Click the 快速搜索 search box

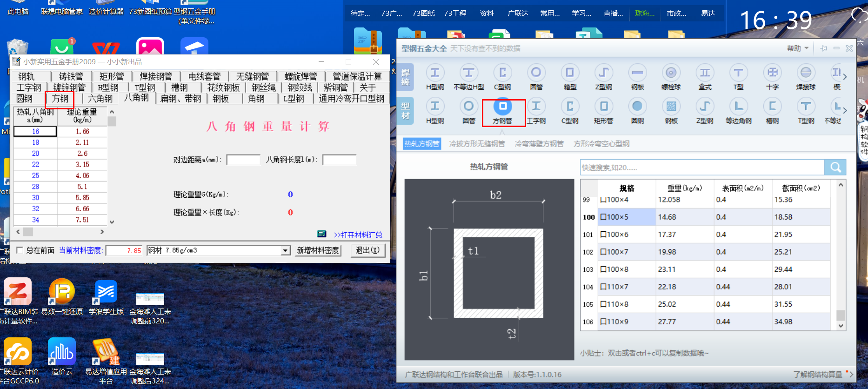[702, 168]
